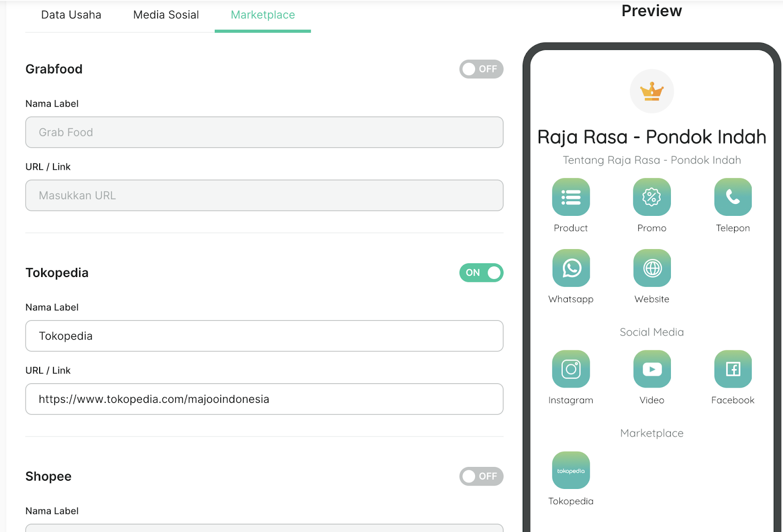
Task: Tap the Promo discount badge icon
Action: pyautogui.click(x=652, y=197)
